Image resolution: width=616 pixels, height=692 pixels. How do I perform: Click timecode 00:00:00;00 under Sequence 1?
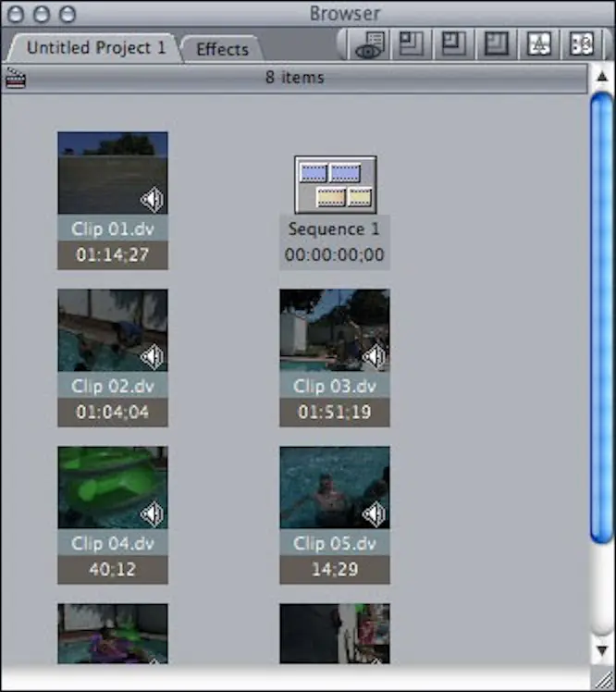tap(335, 254)
